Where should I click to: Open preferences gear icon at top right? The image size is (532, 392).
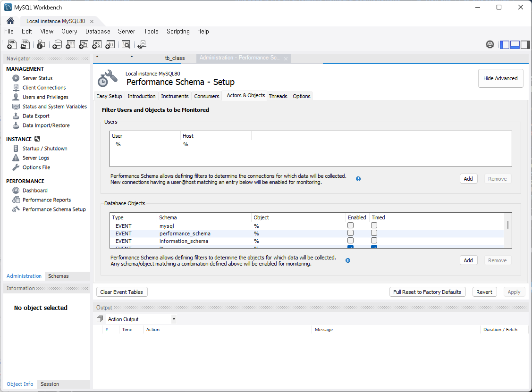tap(490, 44)
